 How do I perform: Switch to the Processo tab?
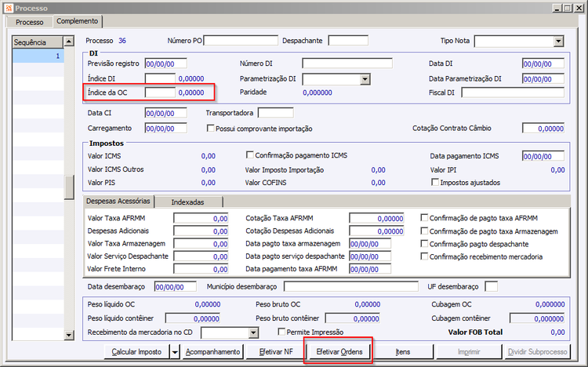coord(29,22)
